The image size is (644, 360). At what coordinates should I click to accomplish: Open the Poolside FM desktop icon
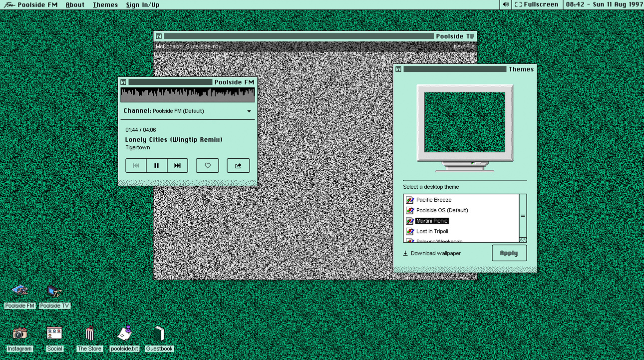coord(19,291)
